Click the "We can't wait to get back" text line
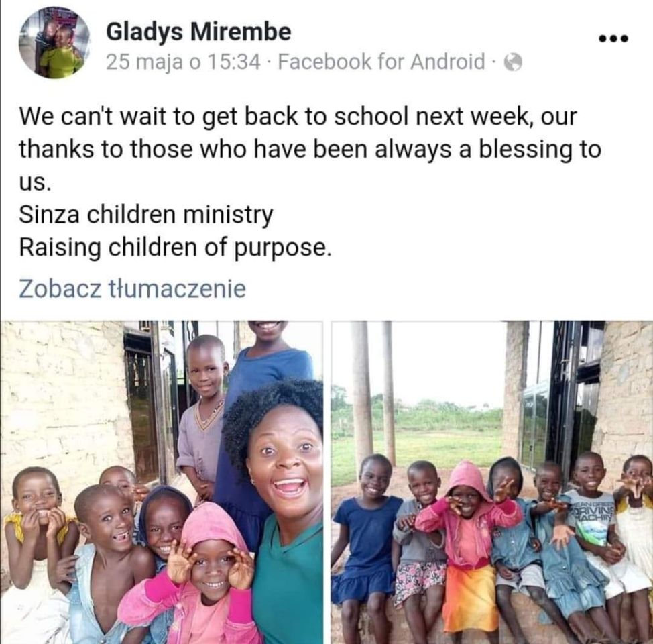The width and height of the screenshot is (653, 644). (298, 117)
